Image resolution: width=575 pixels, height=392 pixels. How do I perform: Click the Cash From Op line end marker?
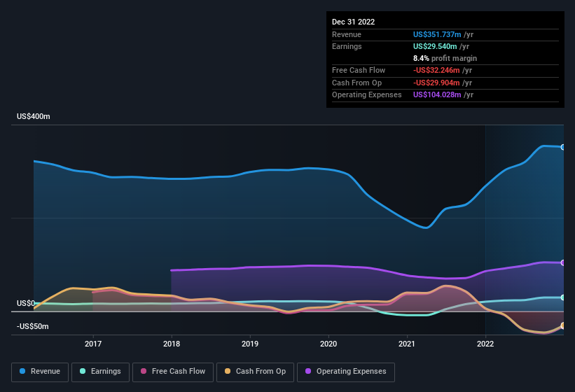[x=563, y=325]
